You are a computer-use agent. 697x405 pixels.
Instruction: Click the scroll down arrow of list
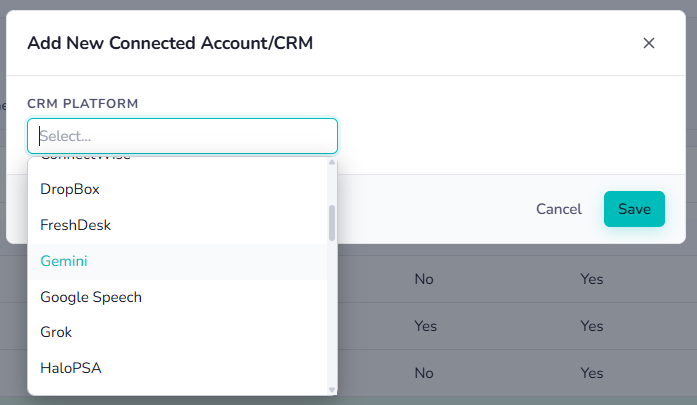point(332,390)
